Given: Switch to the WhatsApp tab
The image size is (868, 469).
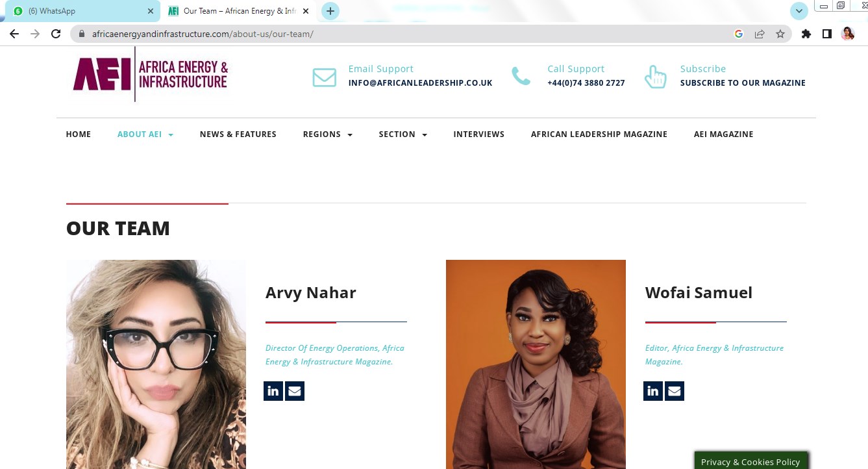Looking at the screenshot, I should [x=82, y=11].
